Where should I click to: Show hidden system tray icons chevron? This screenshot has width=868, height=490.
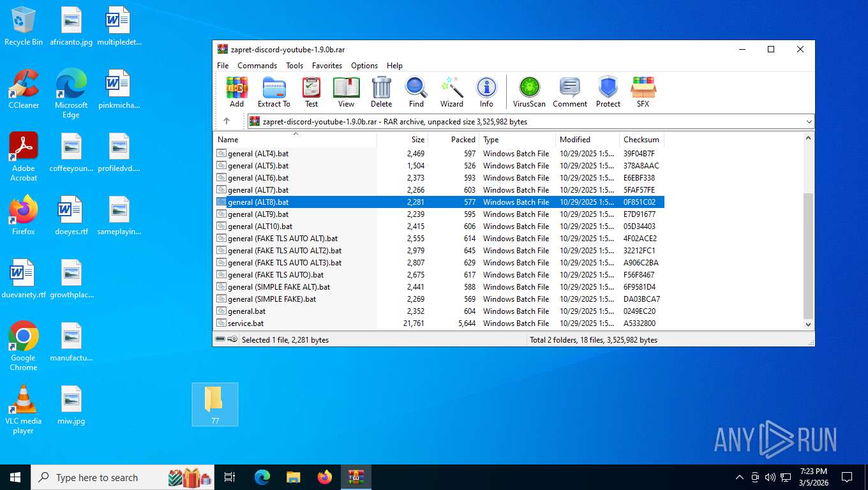click(740, 477)
